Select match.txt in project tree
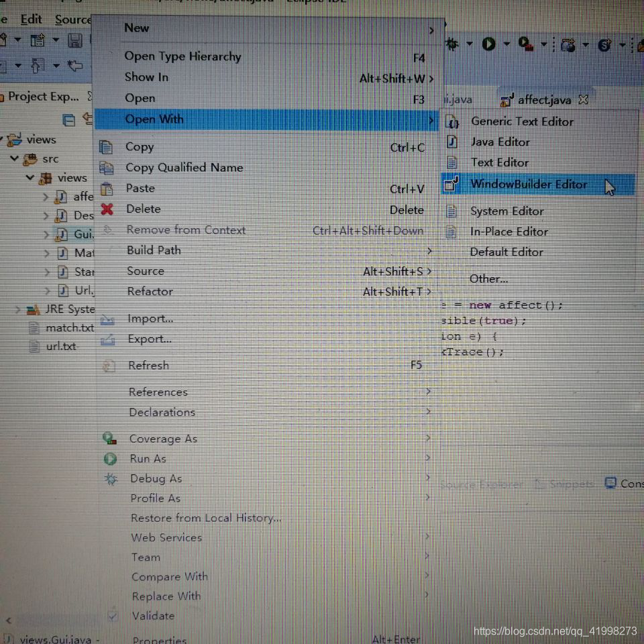Viewport: 644px width, 644px height. (70, 328)
